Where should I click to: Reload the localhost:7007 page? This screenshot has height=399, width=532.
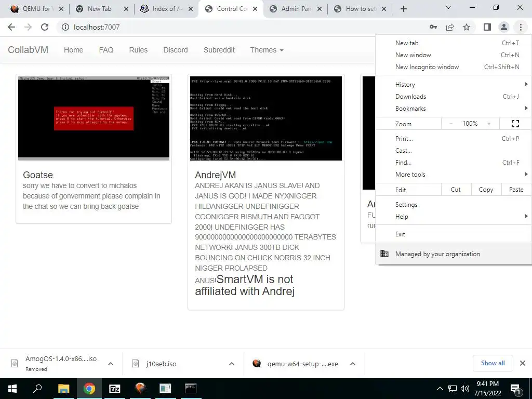45,27
